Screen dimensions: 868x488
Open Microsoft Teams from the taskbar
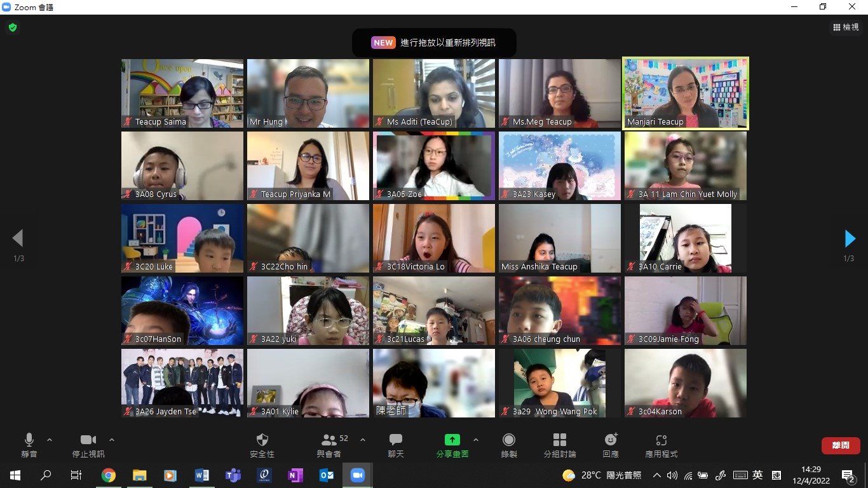233,475
